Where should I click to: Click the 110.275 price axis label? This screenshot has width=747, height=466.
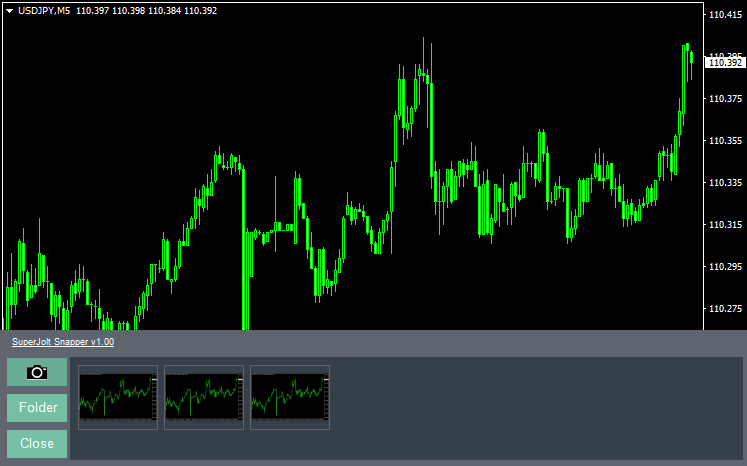pyautogui.click(x=724, y=309)
